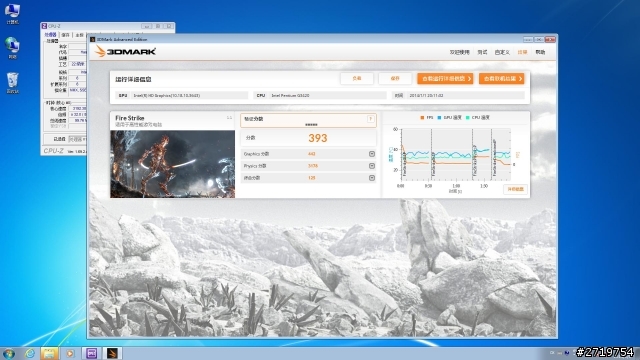
Task: Click the CPU-Z logo text at the bottom of the CPU-Z window
Action: coord(53,151)
